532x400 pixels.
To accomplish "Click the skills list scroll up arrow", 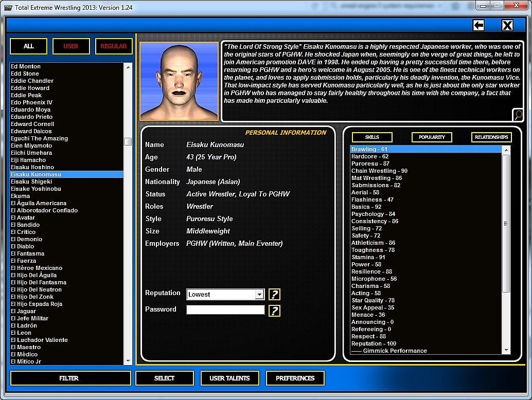I will [x=506, y=150].
